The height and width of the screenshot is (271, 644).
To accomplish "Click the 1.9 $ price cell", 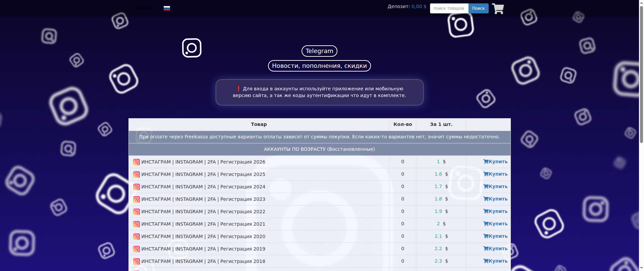I will click(x=441, y=211).
